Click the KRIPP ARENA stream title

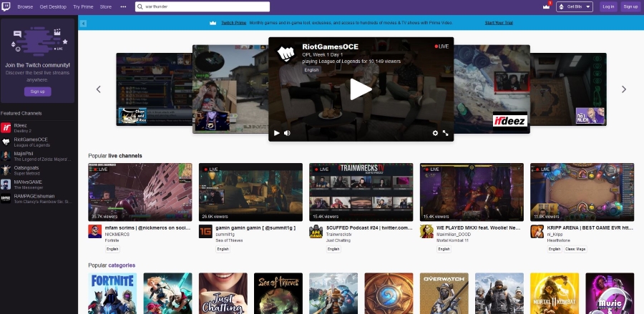point(590,227)
